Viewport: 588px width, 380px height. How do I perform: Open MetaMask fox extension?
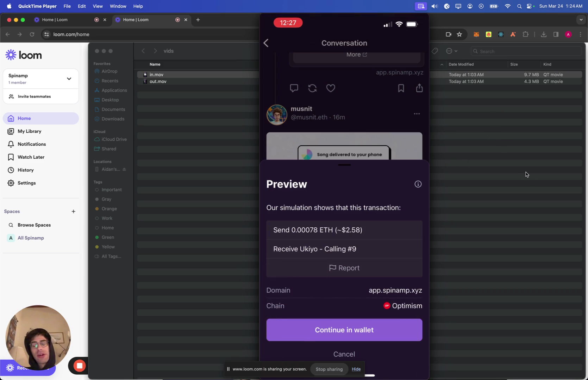pyautogui.click(x=476, y=34)
